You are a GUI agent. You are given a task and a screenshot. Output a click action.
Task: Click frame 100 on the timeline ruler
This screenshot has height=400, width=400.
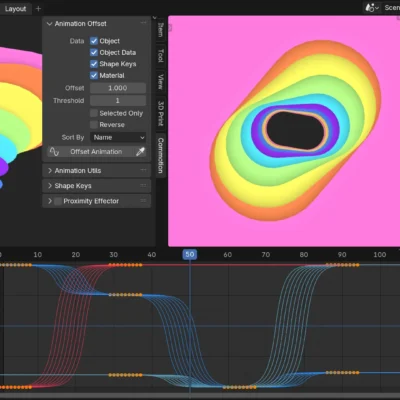coord(380,255)
